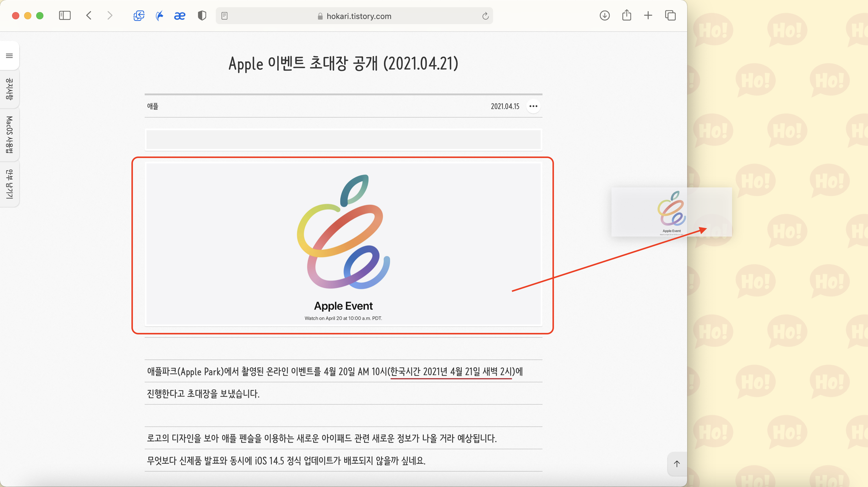Open the post's three-dot options menu
The width and height of the screenshot is (868, 487).
click(x=533, y=106)
